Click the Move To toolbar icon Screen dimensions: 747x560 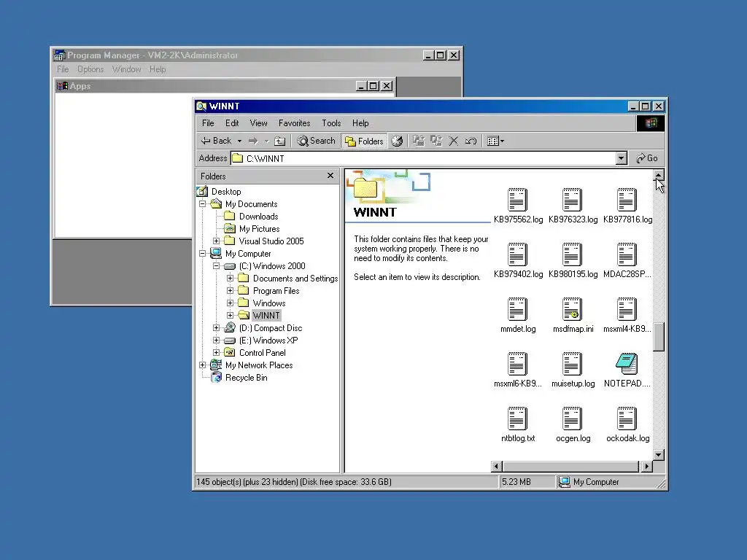(419, 141)
